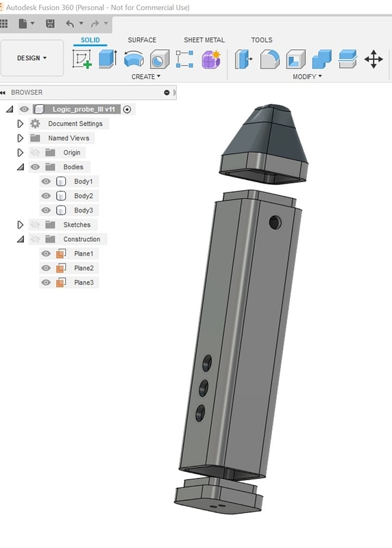Expand the Sketches folder
The height and width of the screenshot is (548, 392).
pyautogui.click(x=21, y=225)
